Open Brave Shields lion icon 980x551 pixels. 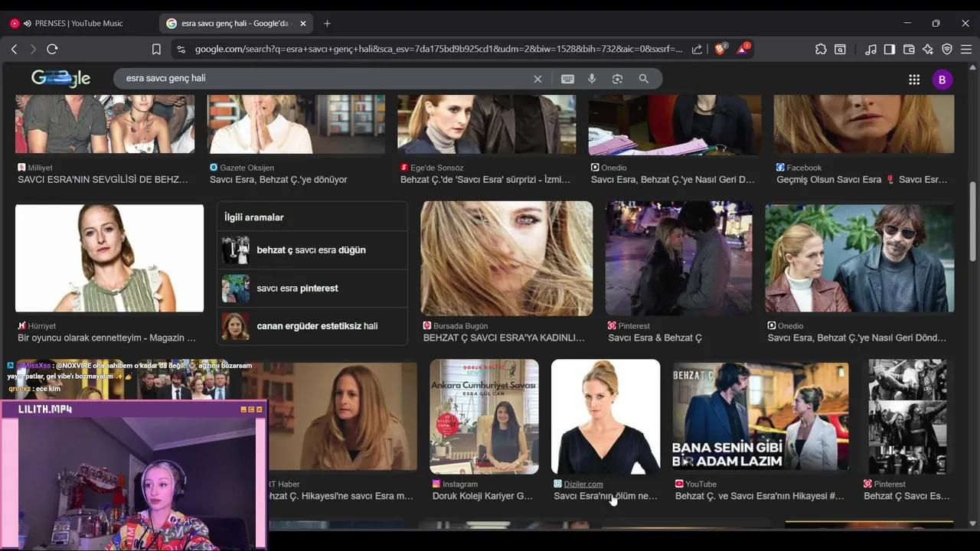(720, 48)
